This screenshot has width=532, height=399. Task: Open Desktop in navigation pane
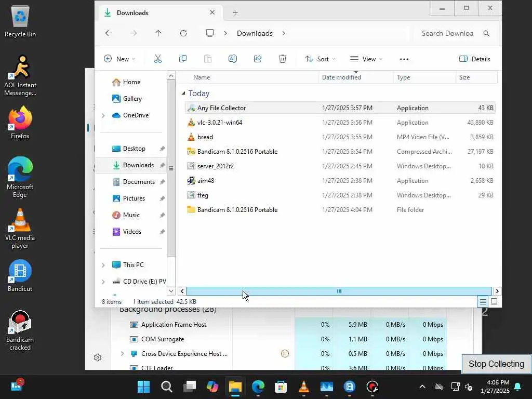[134, 149]
